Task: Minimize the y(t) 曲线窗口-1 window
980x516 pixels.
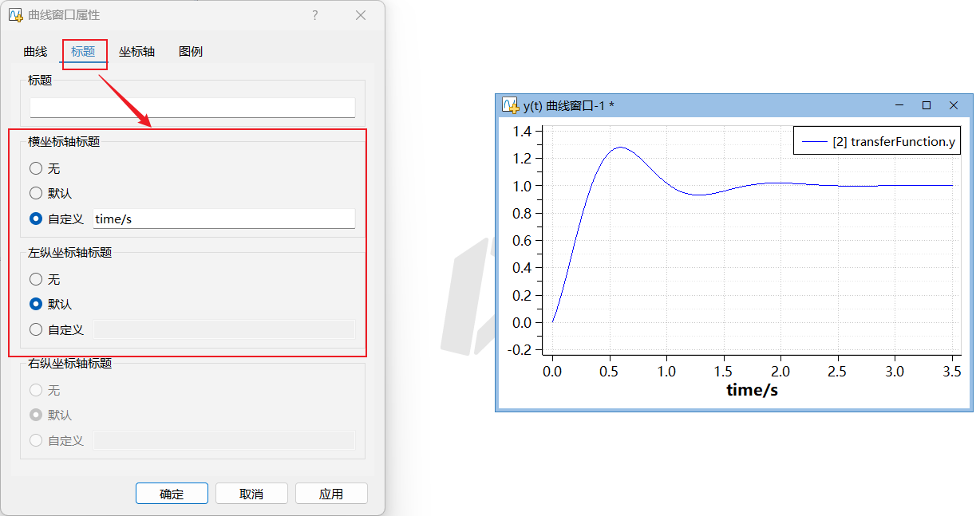Action: (x=899, y=105)
